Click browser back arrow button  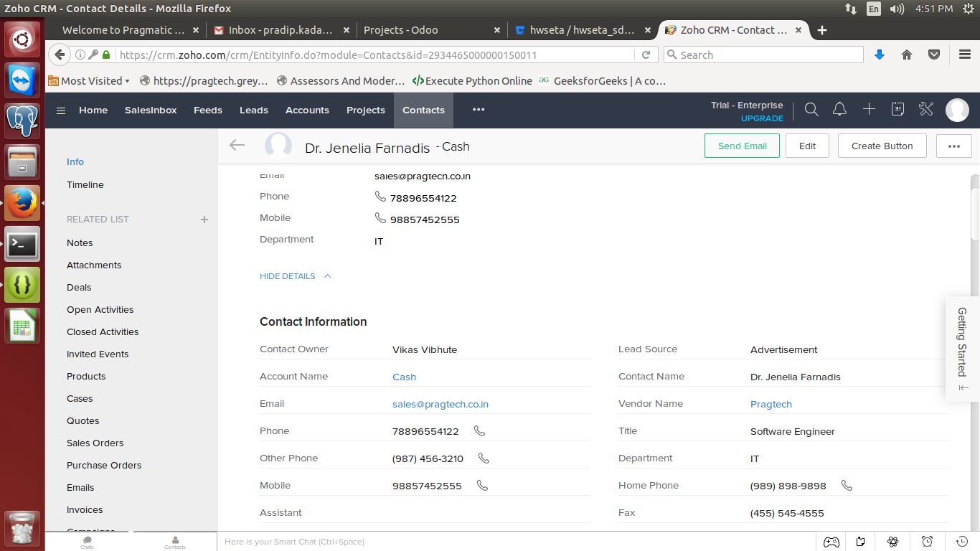60,55
